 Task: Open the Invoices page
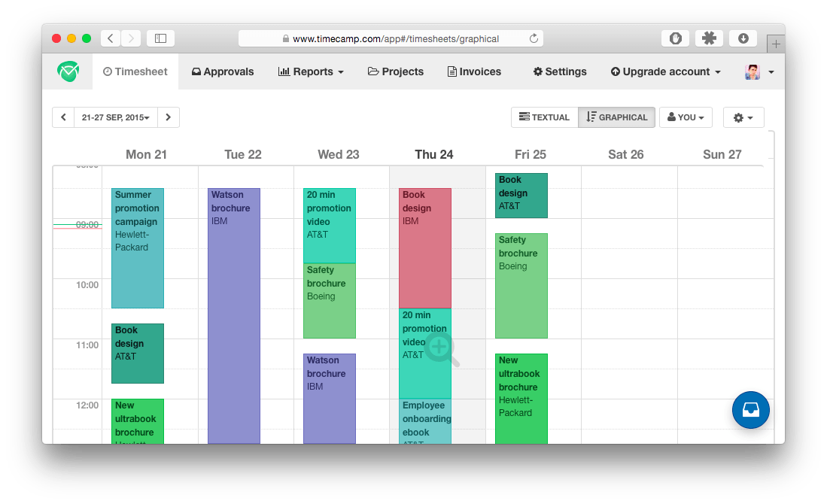tap(474, 71)
